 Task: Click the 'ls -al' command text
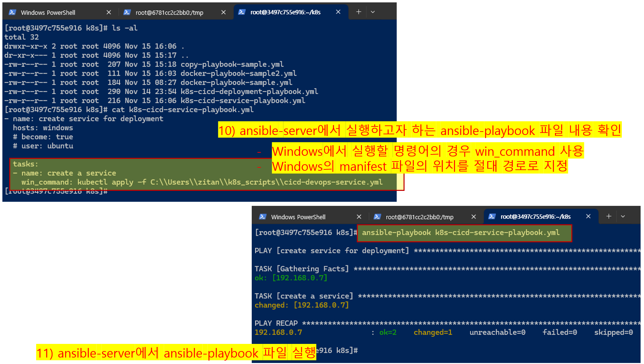pyautogui.click(x=125, y=28)
